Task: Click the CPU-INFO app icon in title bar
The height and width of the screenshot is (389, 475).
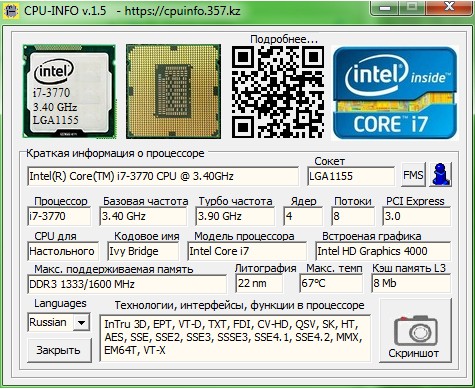Action: click(11, 11)
